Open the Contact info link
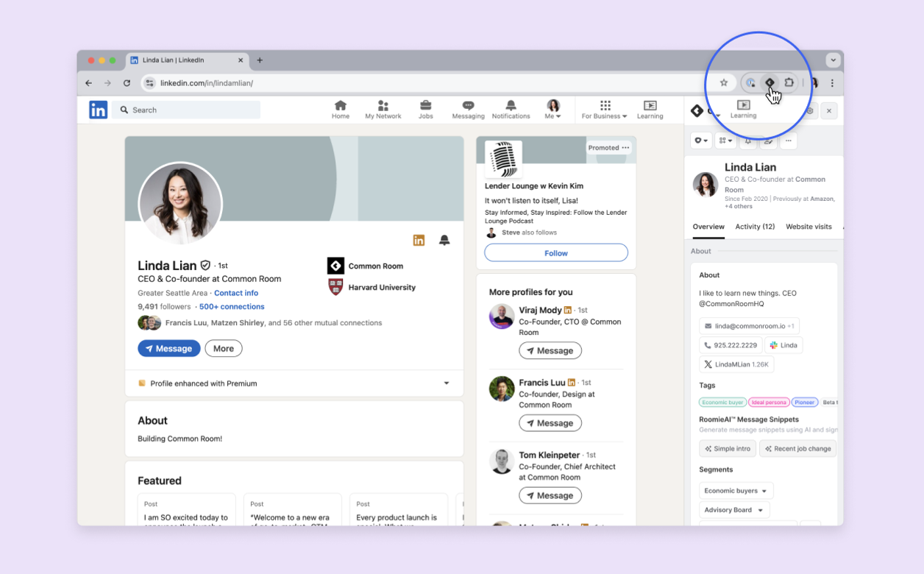 click(x=236, y=293)
